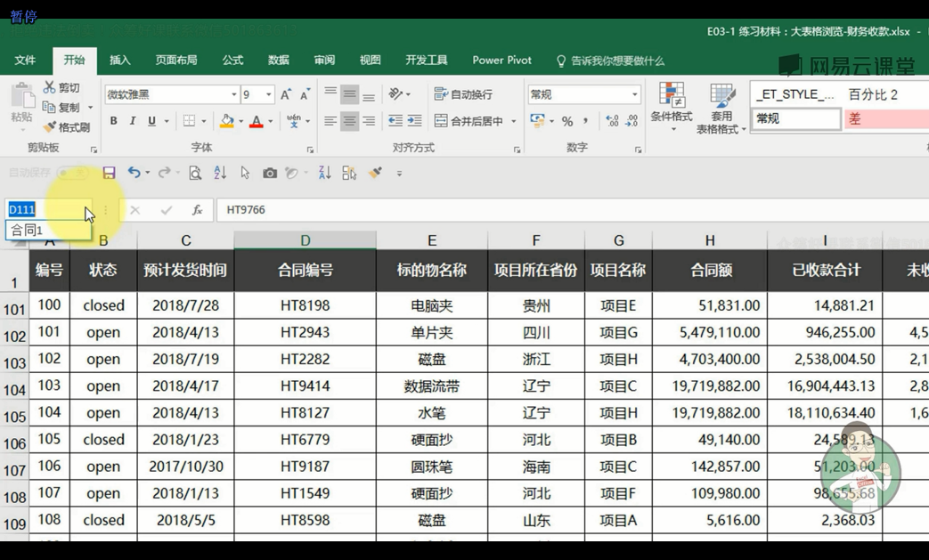The height and width of the screenshot is (560, 929).
Task: Select the 差 (Bad) cell style
Action: pyautogui.click(x=885, y=119)
